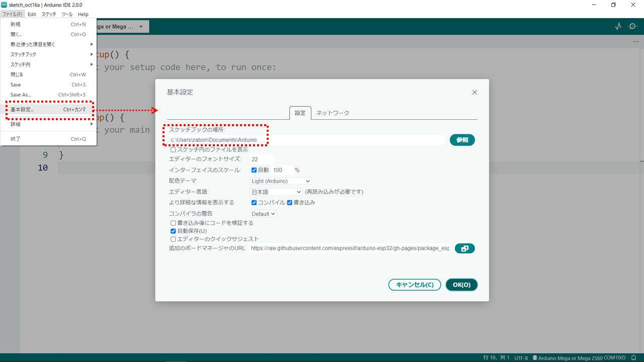Screen dimensions: 644x362
Task: Click the 参照 browse button
Action: coord(462,140)
